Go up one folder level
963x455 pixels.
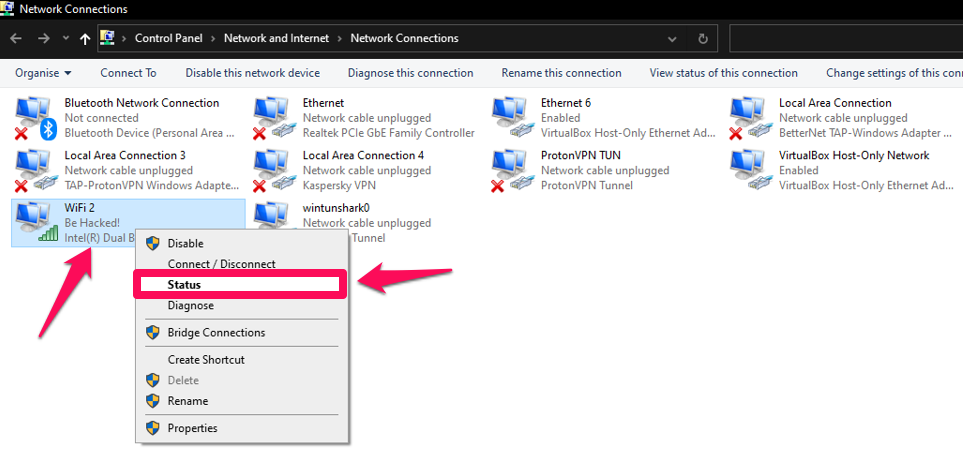85,39
